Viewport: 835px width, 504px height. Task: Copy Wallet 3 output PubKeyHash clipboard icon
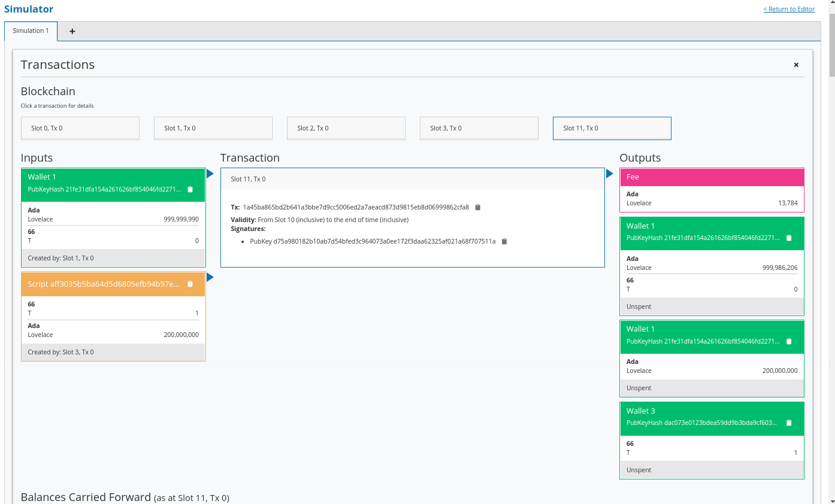click(x=788, y=423)
